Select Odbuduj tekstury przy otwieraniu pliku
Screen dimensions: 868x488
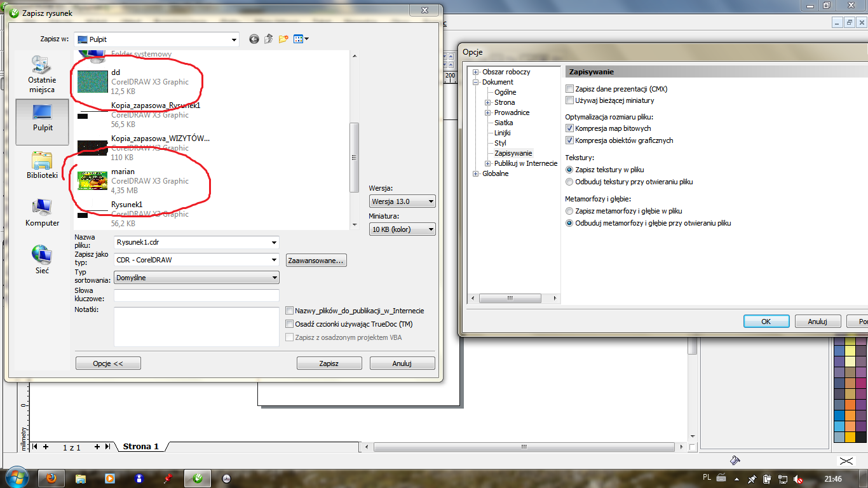coord(569,182)
